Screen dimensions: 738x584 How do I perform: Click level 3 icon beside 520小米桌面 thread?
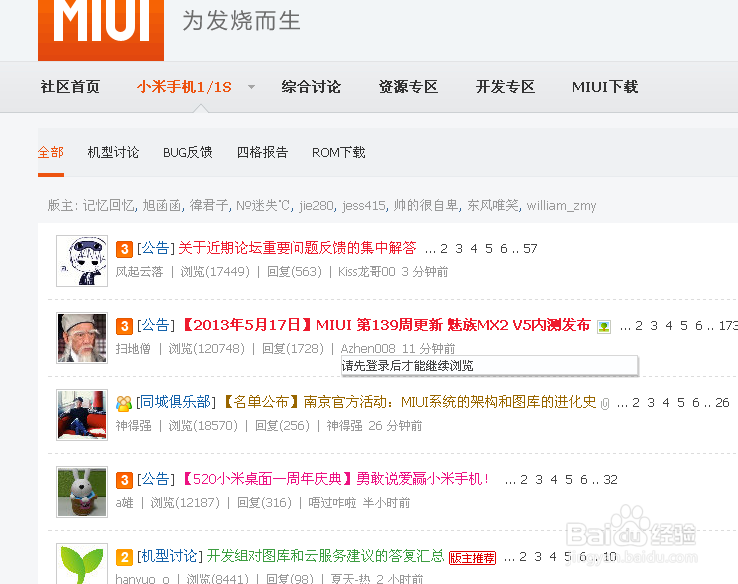(124, 480)
